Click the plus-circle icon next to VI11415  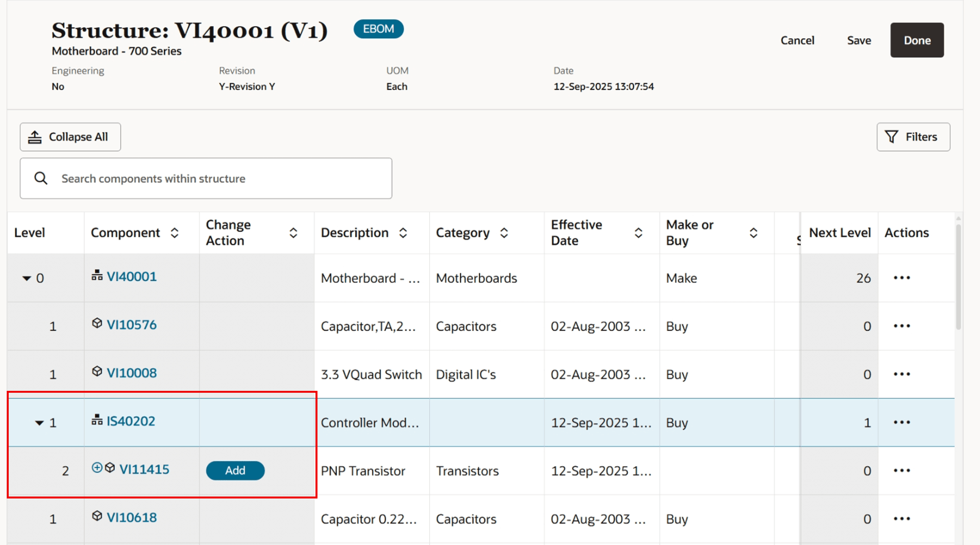click(97, 467)
